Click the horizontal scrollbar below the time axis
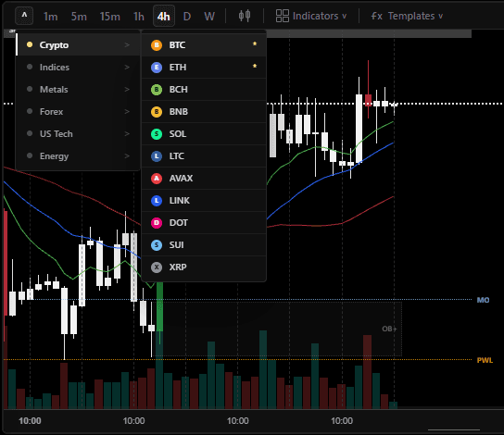Viewport: 504px width, 435px height. [x=454, y=429]
